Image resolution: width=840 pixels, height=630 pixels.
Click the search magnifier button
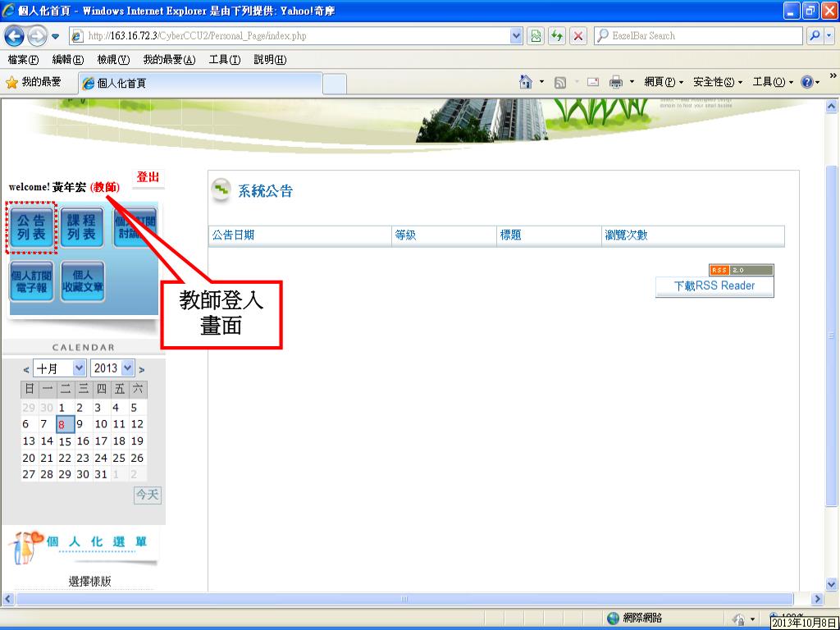815,36
